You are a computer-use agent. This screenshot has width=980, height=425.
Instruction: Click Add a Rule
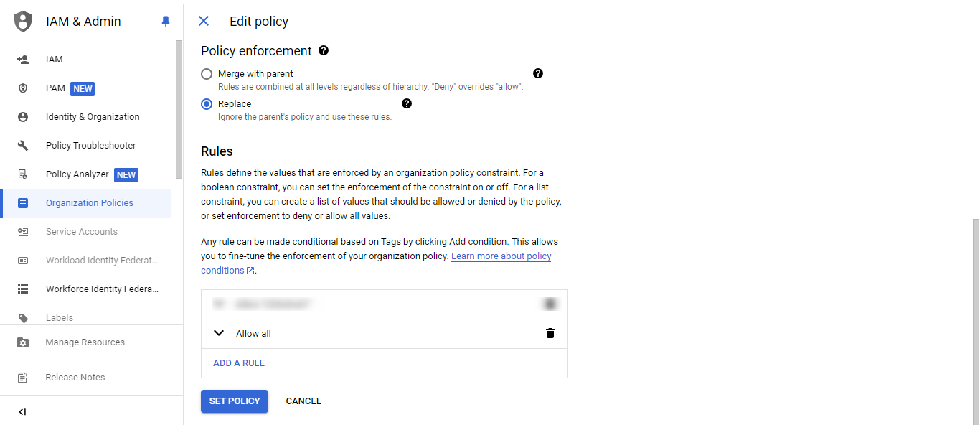239,363
